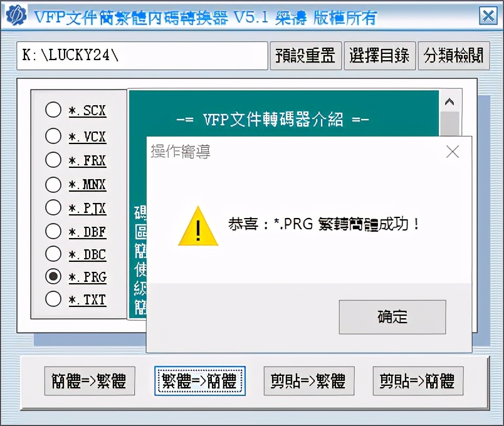Click the app logo icon in title bar
This screenshot has width=504, height=426.
coord(16,15)
